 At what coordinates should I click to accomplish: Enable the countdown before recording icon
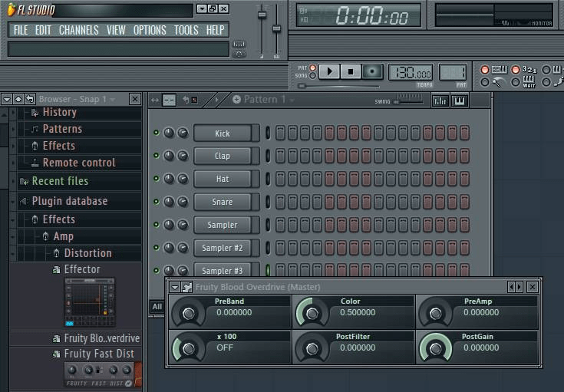pyautogui.click(x=529, y=69)
